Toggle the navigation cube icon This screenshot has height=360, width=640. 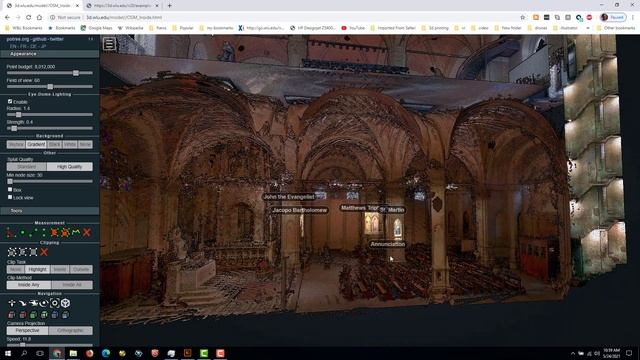[x=65, y=303]
